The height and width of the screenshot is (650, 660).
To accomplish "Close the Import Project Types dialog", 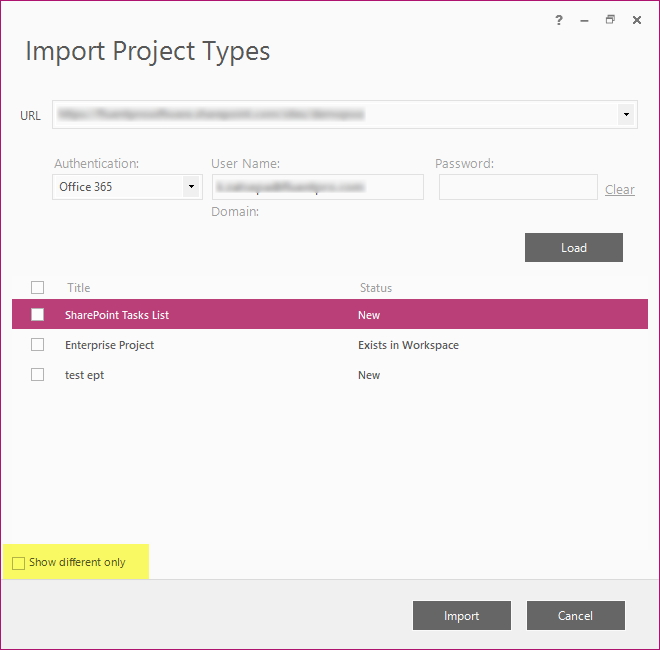I will [x=637, y=20].
